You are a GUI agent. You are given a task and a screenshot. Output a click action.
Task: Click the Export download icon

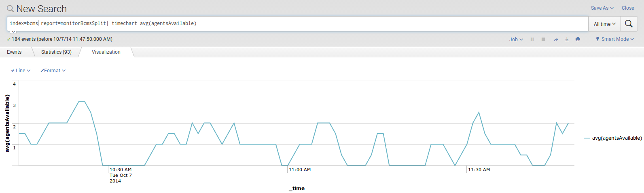(567, 39)
